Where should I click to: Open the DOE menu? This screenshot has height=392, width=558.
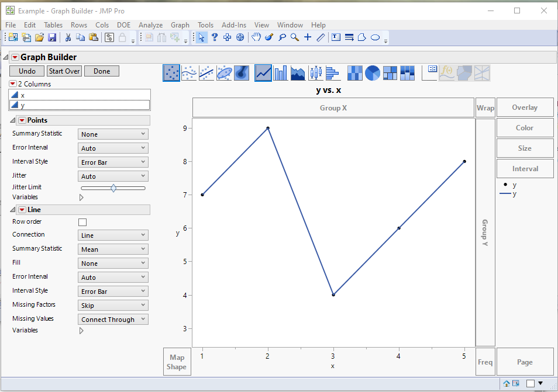[x=123, y=25]
